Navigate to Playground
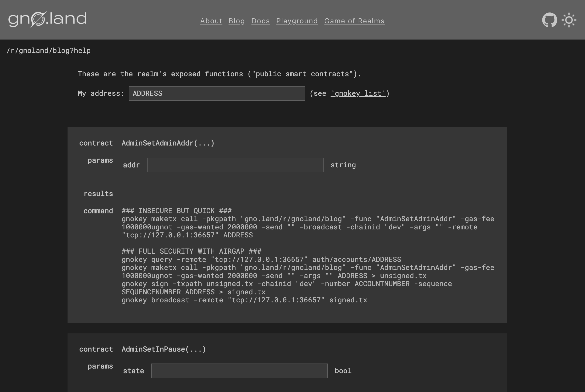585x392 pixels. (297, 21)
